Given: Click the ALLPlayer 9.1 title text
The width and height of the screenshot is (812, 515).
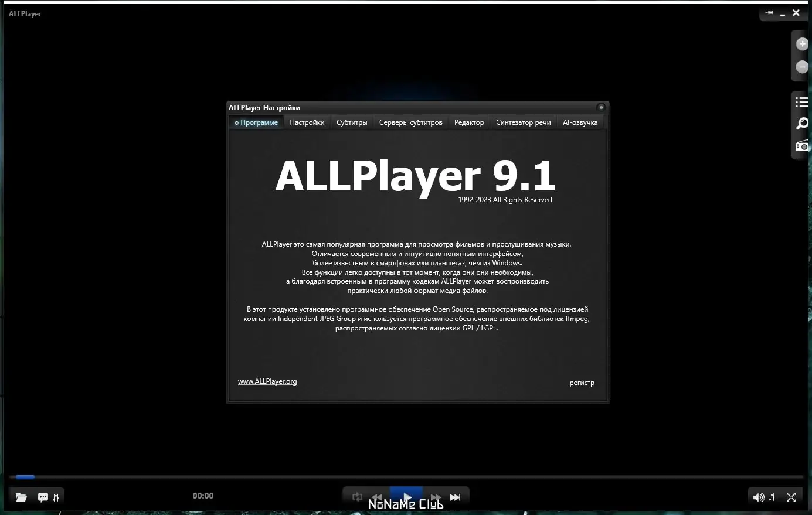Looking at the screenshot, I should (x=416, y=176).
